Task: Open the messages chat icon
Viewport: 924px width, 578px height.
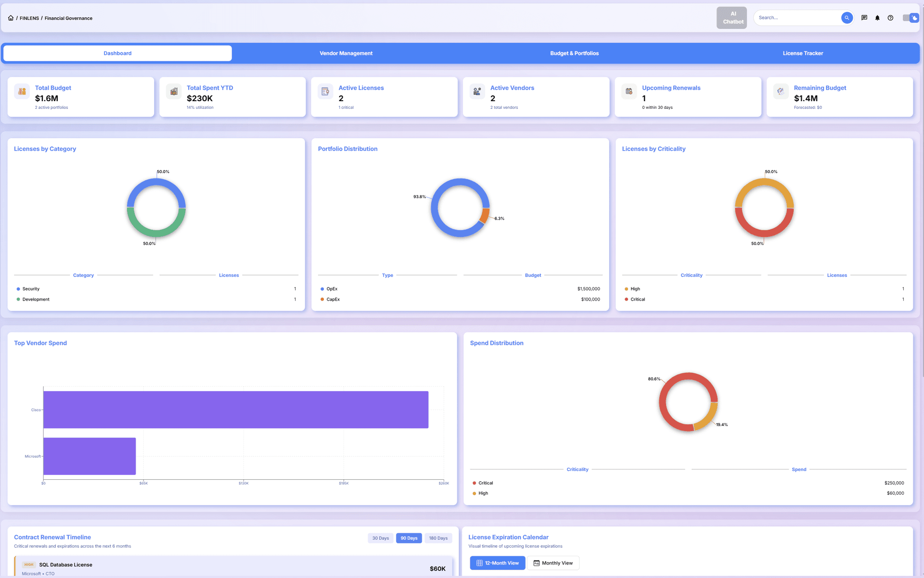Action: click(x=864, y=18)
